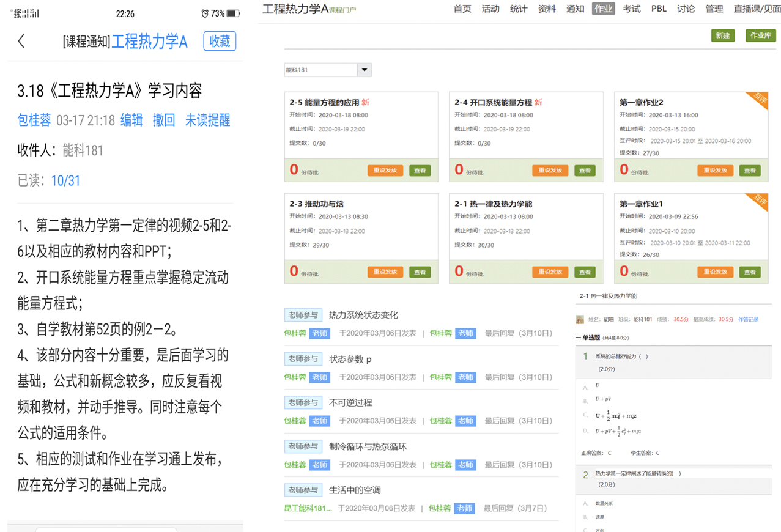The width and height of the screenshot is (781, 532).
Task: Click the alarm clock icon in status bar
Action: [205, 13]
